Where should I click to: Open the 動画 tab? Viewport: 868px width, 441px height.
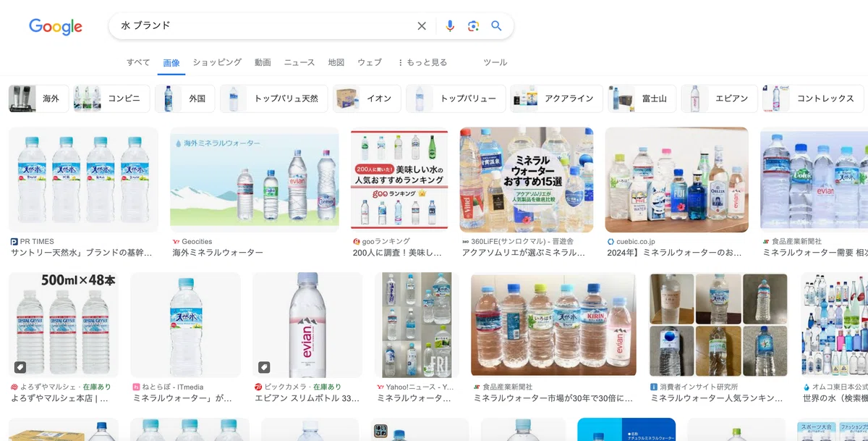pyautogui.click(x=263, y=63)
